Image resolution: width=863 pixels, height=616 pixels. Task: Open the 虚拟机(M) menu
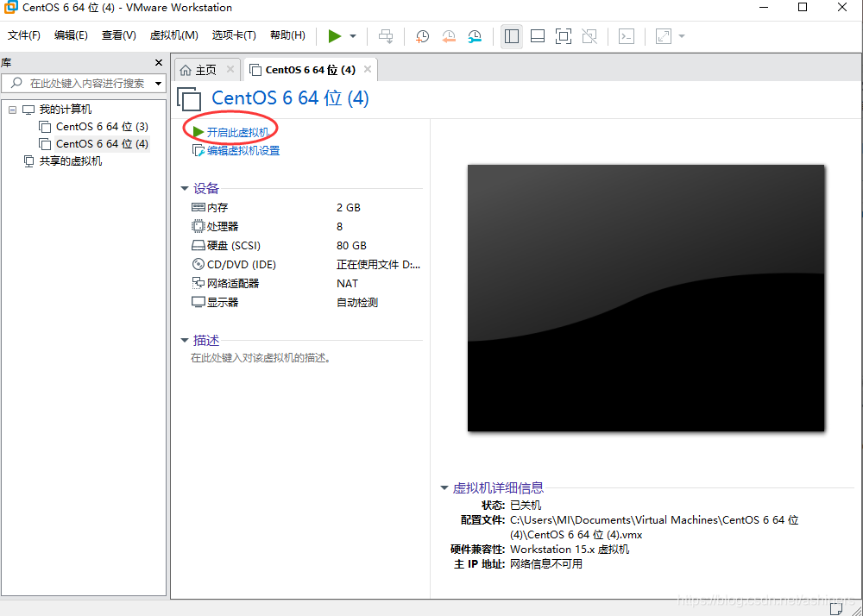174,35
